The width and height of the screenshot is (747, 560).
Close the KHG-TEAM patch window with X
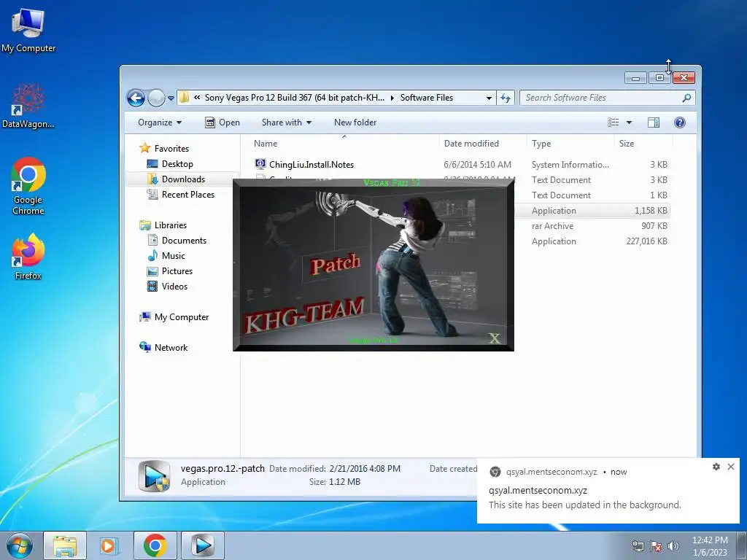(x=495, y=338)
